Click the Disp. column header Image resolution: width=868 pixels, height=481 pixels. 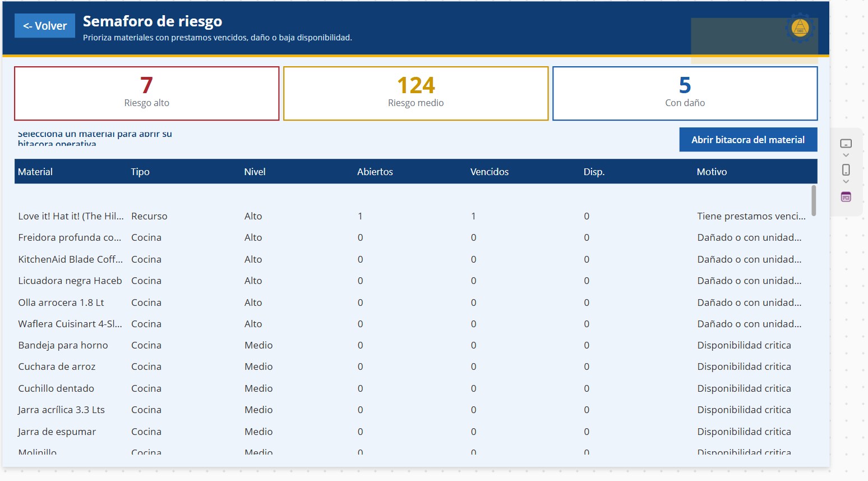pyautogui.click(x=594, y=172)
